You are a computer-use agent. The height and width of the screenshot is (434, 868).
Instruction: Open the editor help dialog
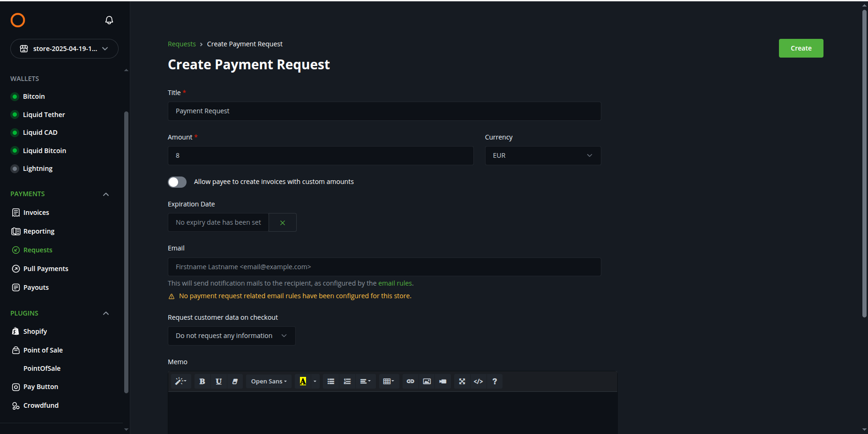494,382
